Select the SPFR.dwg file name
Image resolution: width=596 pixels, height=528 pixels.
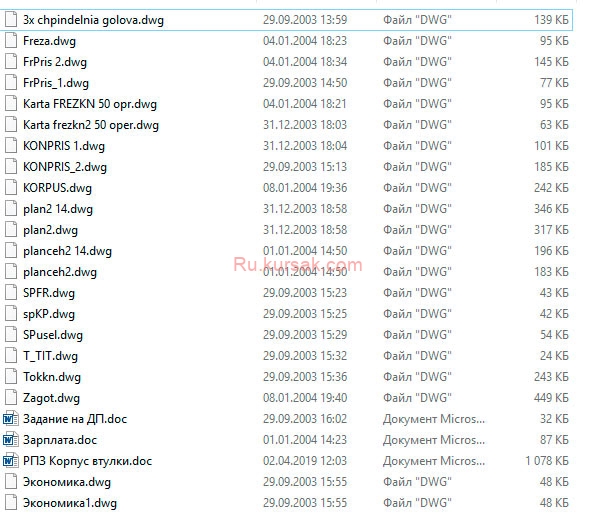[49, 293]
